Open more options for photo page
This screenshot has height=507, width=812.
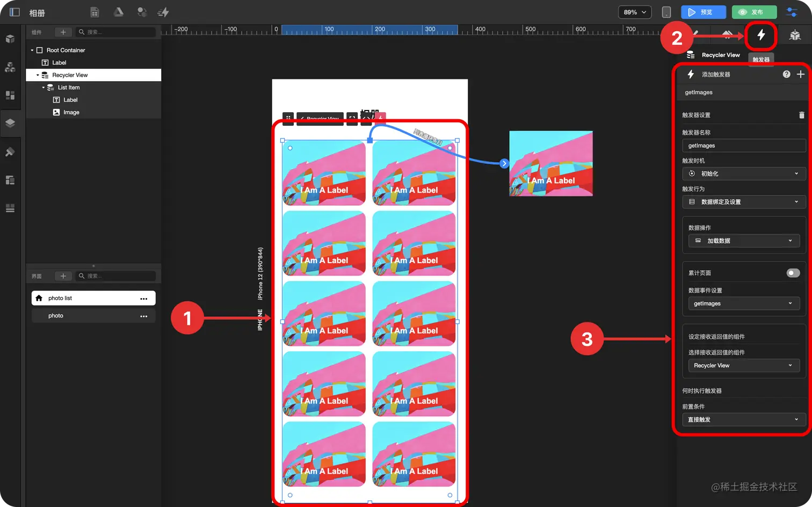click(143, 316)
